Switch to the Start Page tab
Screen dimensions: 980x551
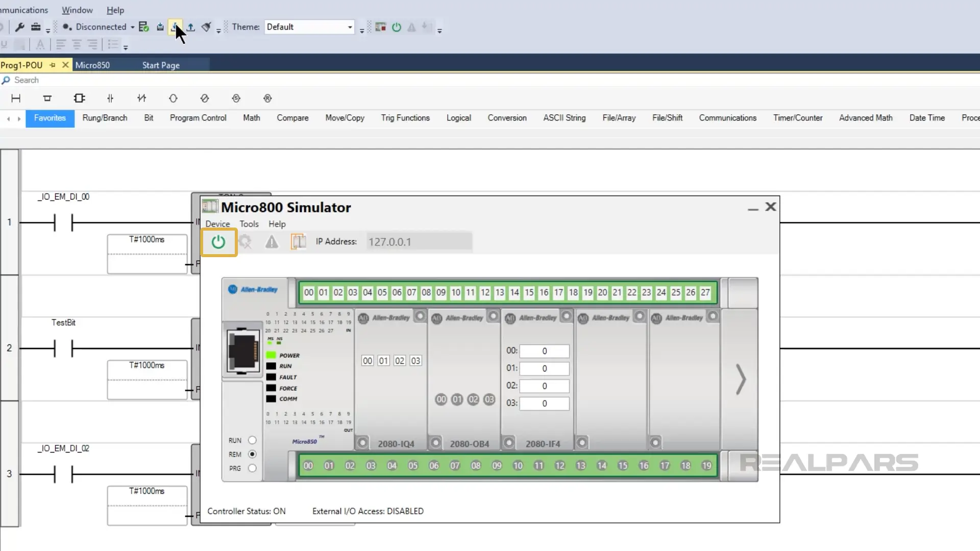coord(161,65)
